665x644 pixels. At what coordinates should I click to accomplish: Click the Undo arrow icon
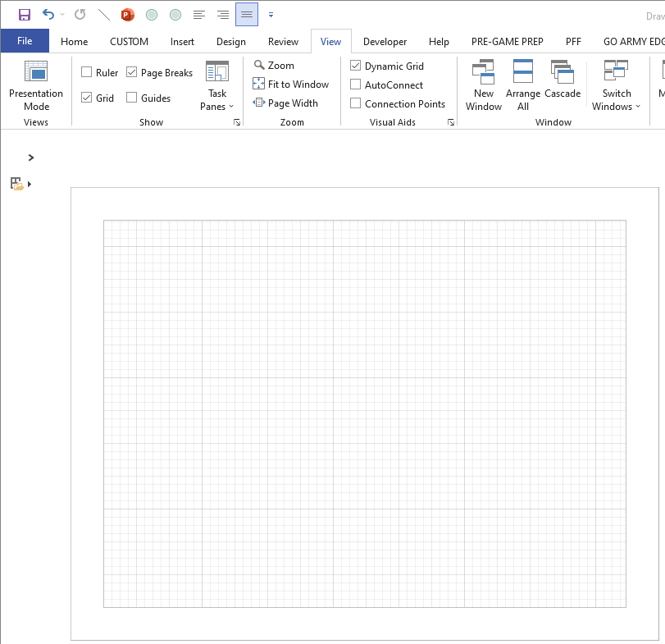(x=48, y=15)
